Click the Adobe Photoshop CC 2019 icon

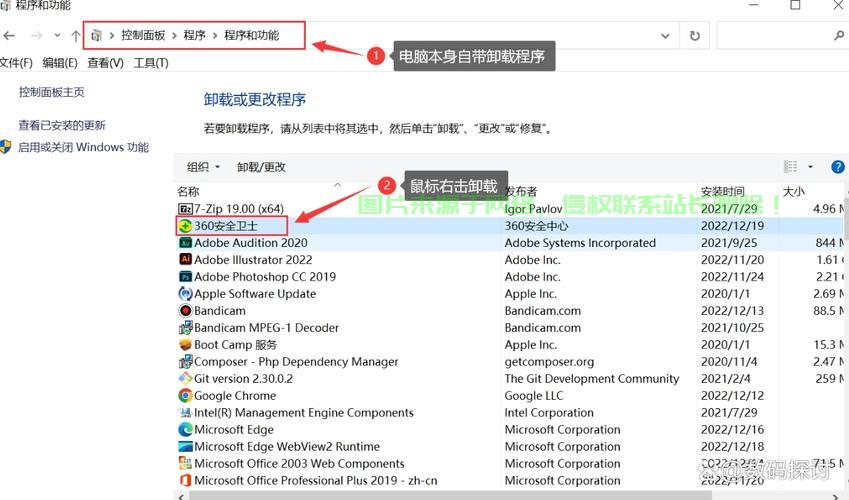(x=185, y=277)
